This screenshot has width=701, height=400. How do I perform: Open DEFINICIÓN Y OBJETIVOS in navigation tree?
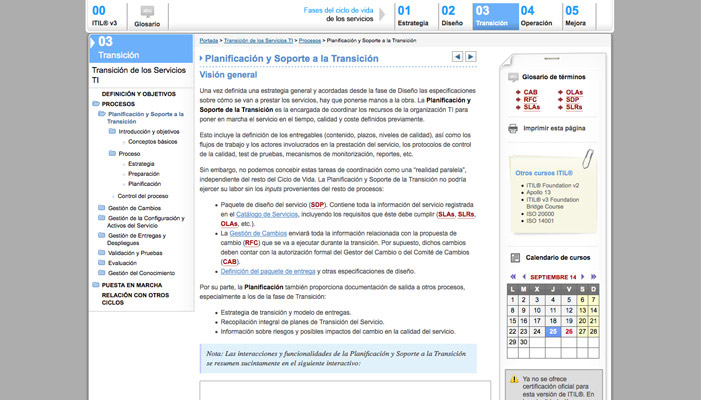139,94
